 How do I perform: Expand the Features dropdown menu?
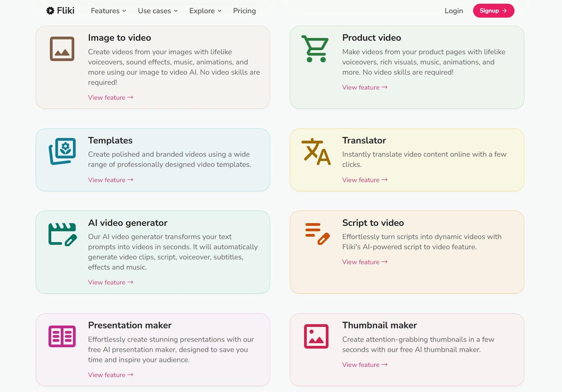click(x=108, y=11)
